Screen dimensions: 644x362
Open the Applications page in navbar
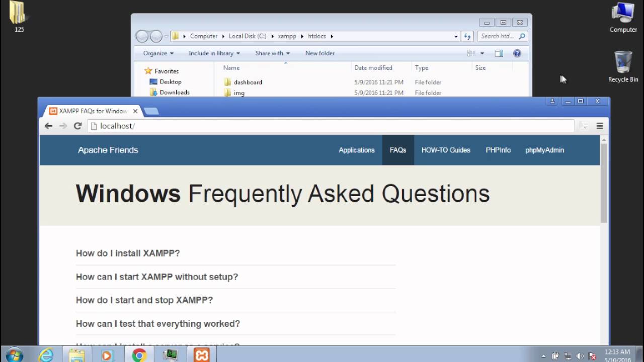coord(357,150)
